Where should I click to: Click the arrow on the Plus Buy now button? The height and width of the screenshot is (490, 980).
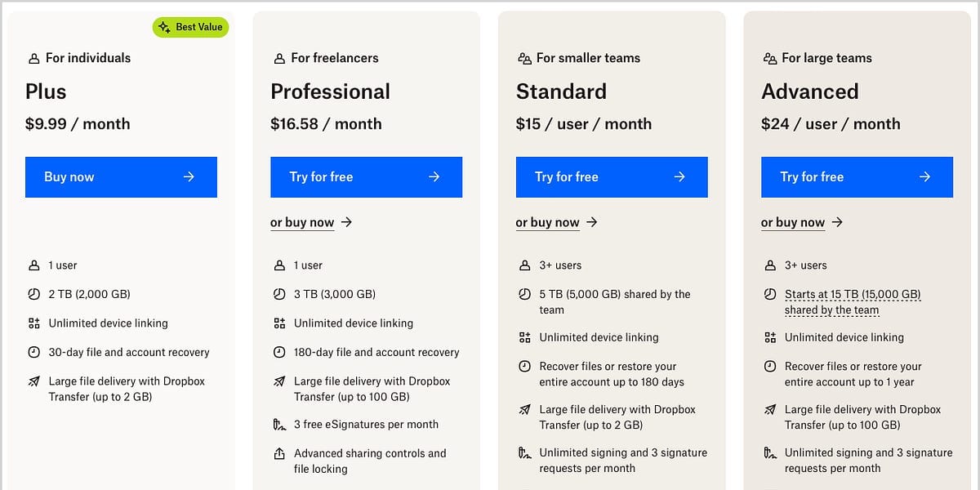(189, 177)
